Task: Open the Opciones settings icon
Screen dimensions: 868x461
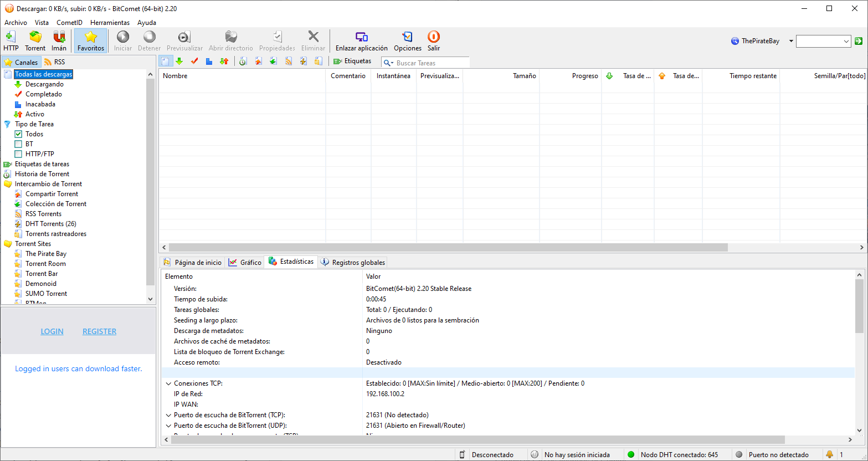Action: [408, 41]
